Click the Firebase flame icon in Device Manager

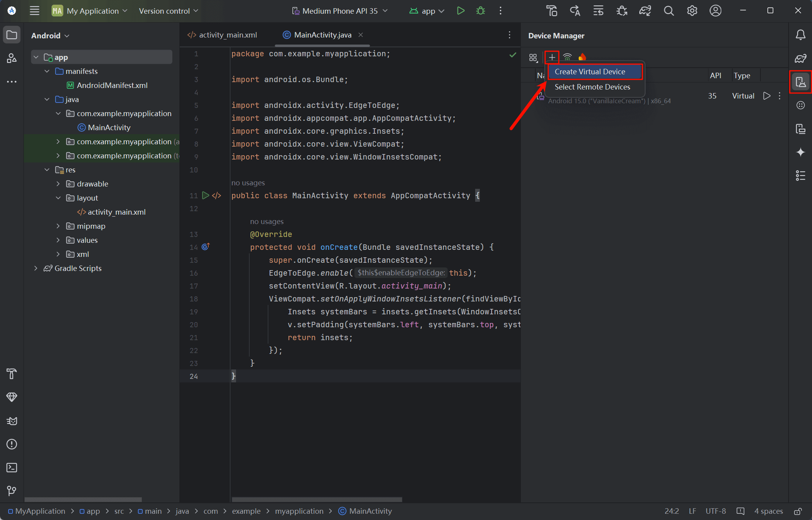(582, 57)
